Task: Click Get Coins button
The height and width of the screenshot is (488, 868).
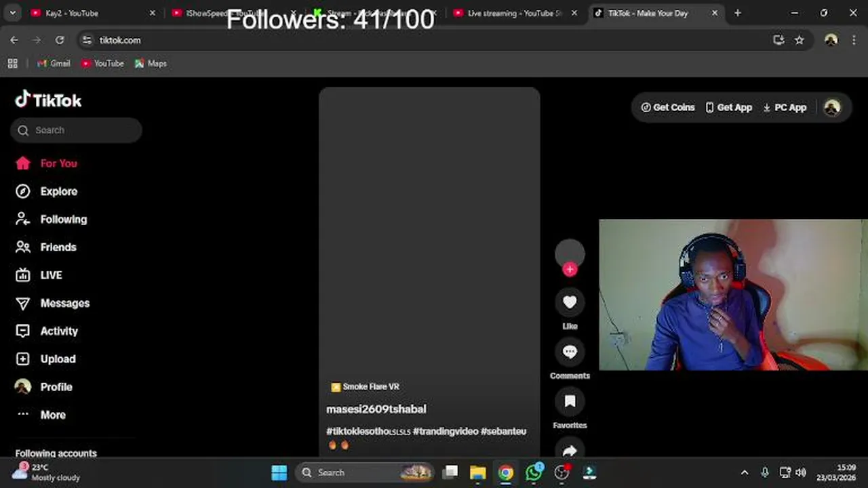Action: coord(668,107)
